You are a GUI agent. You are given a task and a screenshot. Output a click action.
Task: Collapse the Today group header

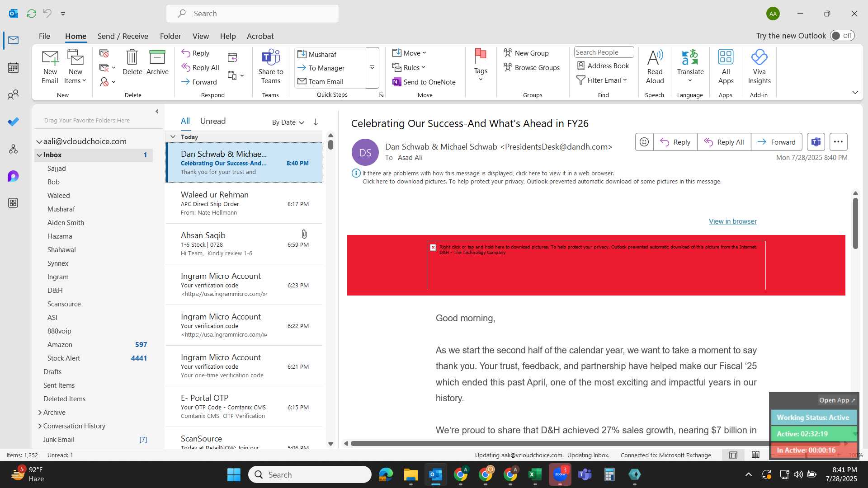coord(173,136)
